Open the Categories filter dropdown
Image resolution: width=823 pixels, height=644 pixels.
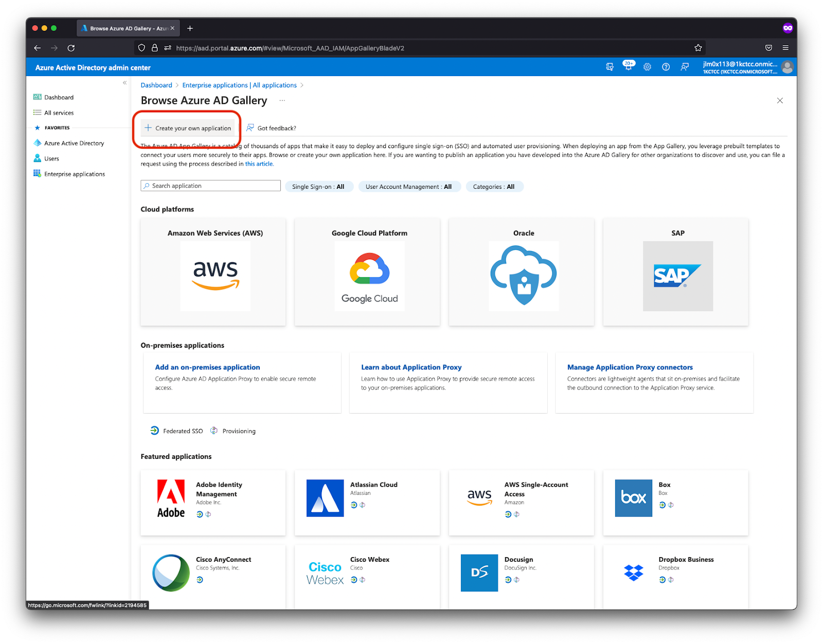pos(494,187)
